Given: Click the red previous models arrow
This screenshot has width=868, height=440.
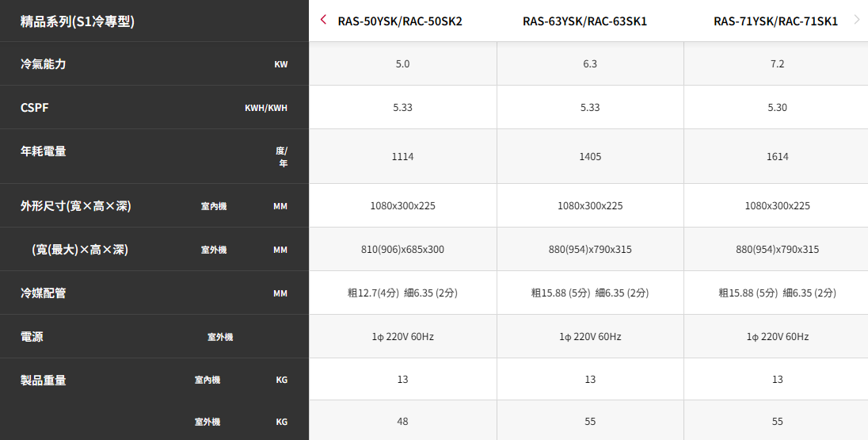Looking at the screenshot, I should [x=323, y=20].
